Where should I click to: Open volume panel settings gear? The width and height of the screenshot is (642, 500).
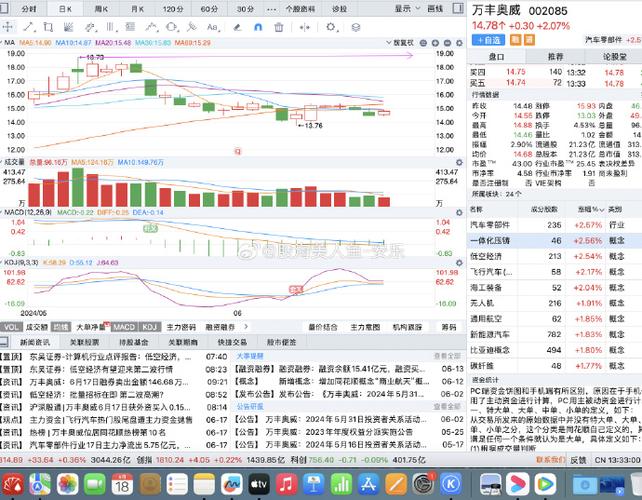(459, 163)
